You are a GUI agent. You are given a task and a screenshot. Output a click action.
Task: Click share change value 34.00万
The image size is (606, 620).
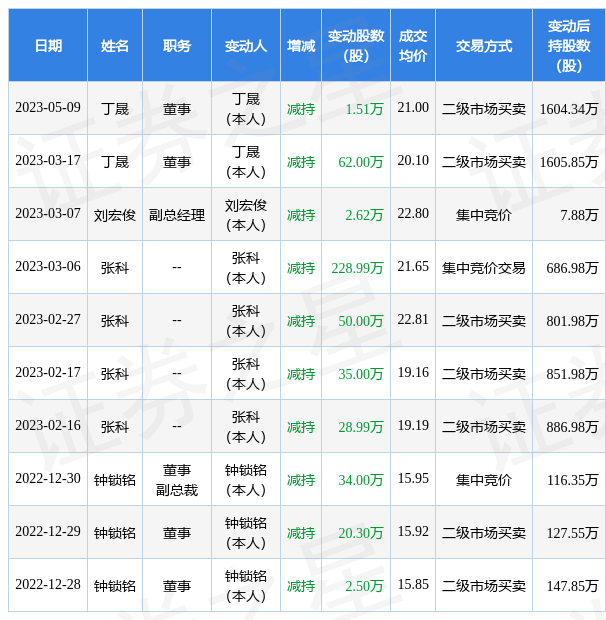[361, 480]
